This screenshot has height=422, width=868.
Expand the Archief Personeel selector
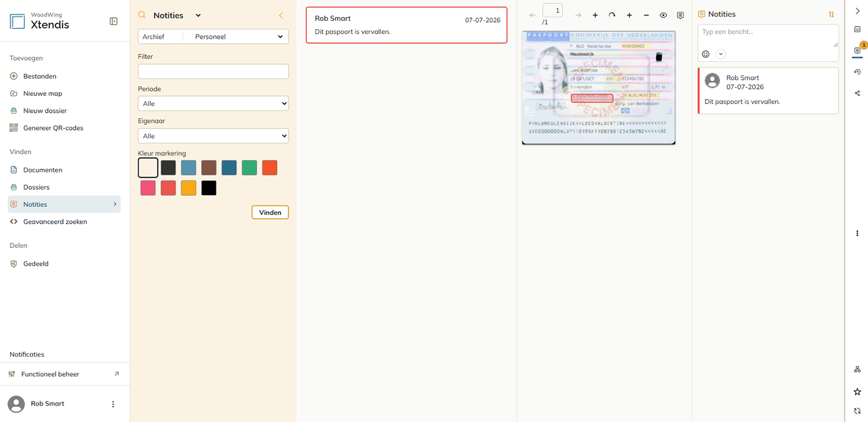coord(214,36)
